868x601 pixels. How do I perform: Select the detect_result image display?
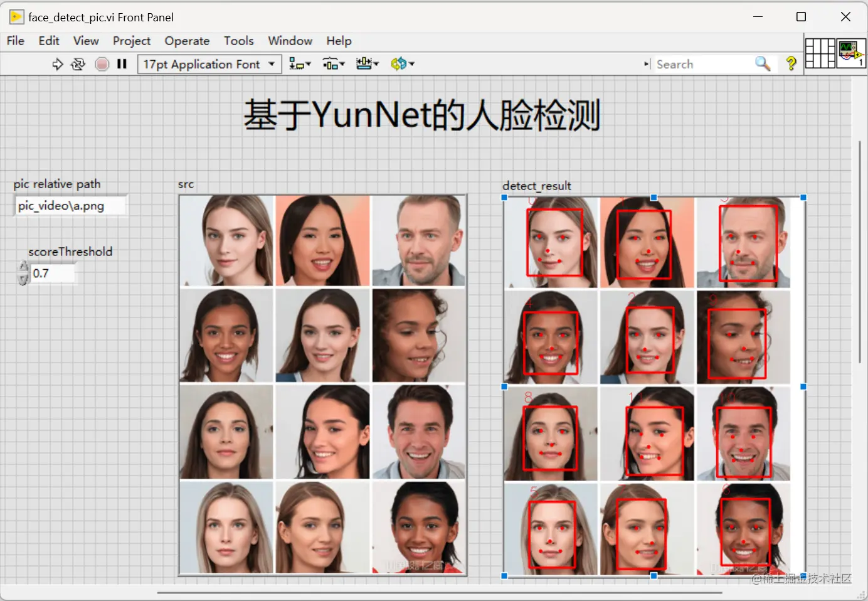652,386
